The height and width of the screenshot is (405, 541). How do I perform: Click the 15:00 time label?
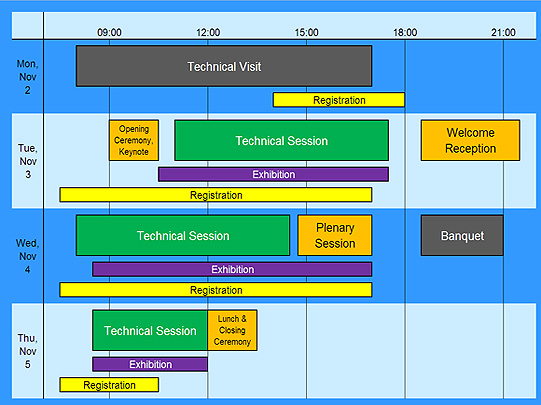point(306,32)
